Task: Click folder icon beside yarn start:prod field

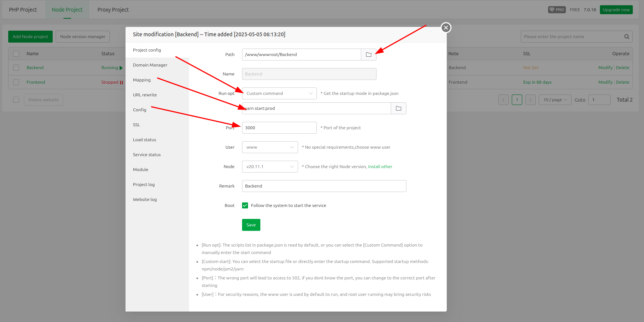Action: click(398, 108)
